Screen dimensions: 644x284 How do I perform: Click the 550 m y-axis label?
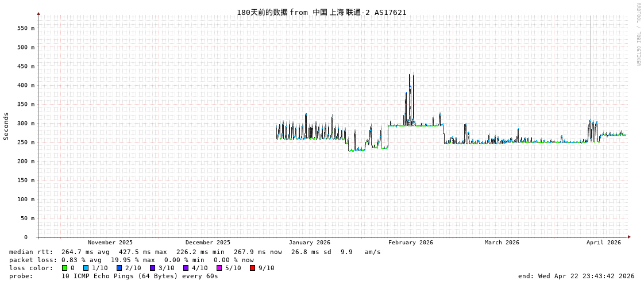tap(25, 28)
